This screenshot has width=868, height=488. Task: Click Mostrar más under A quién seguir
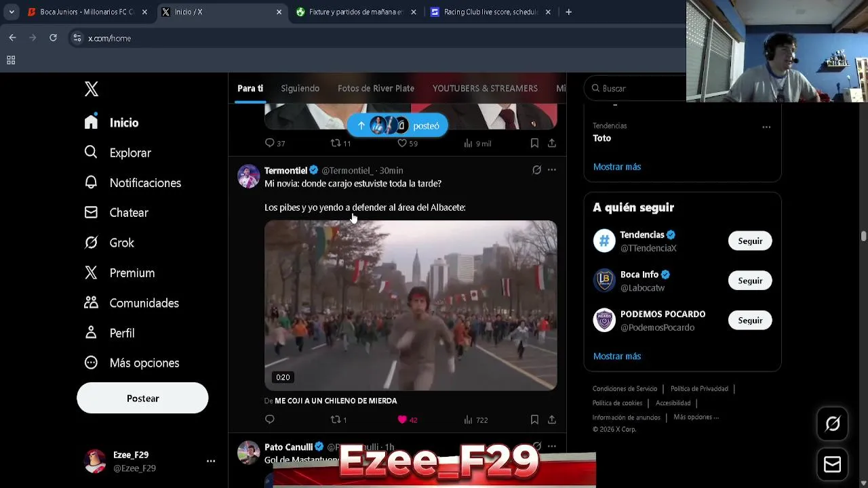tap(617, 356)
